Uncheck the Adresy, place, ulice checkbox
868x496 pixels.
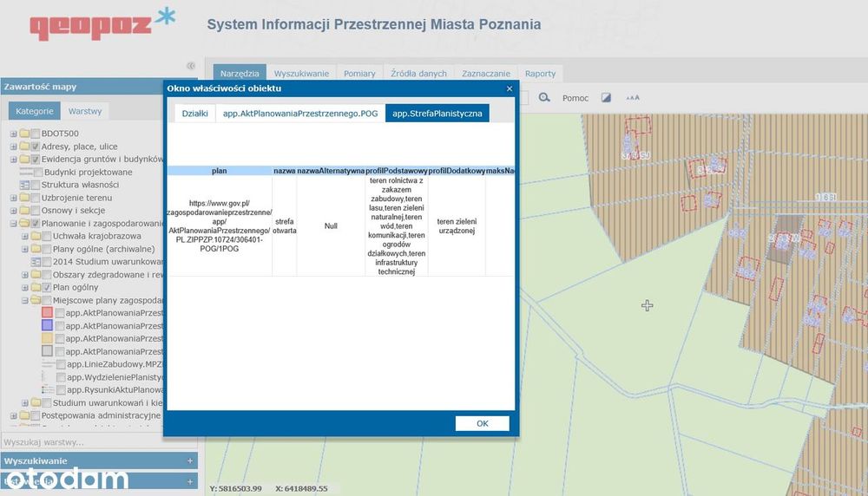click(36, 147)
